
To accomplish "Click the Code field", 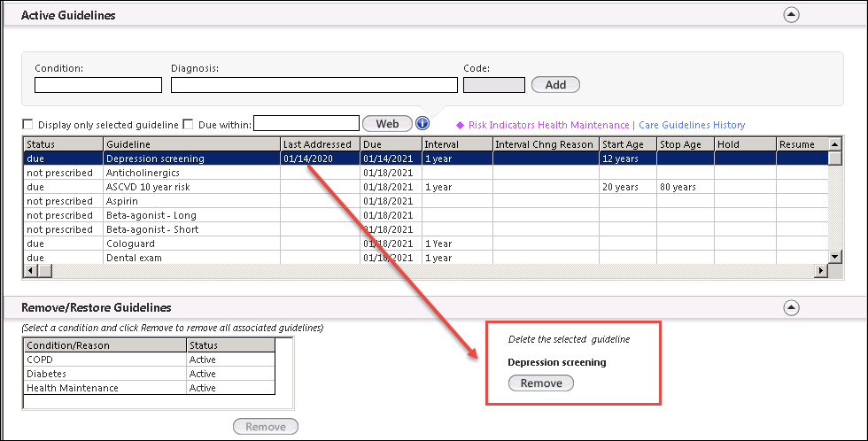I will pyautogui.click(x=494, y=85).
